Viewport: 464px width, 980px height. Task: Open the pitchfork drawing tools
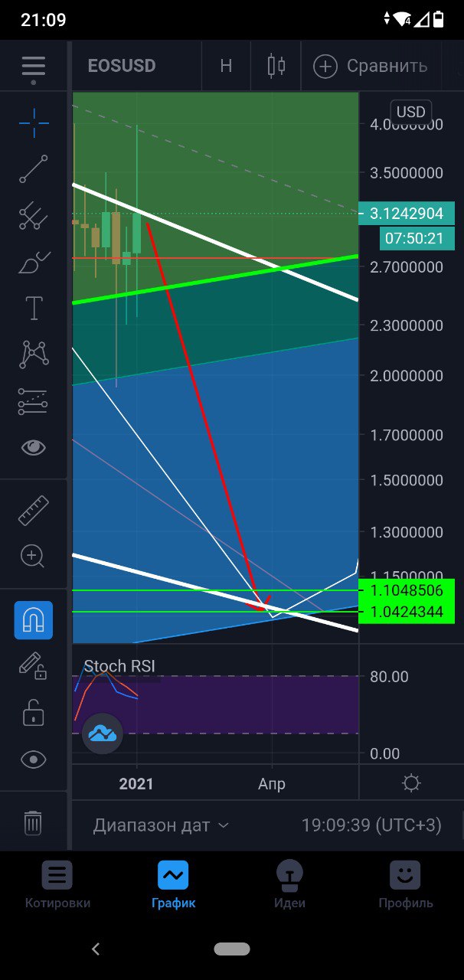click(34, 216)
